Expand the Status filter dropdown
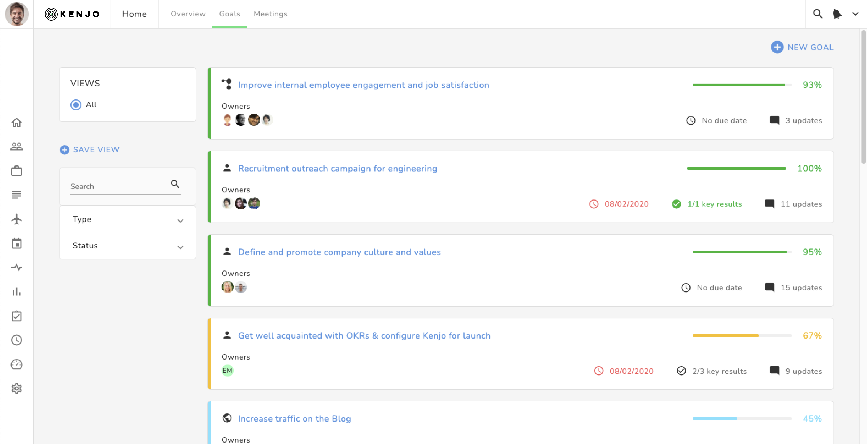 127,246
